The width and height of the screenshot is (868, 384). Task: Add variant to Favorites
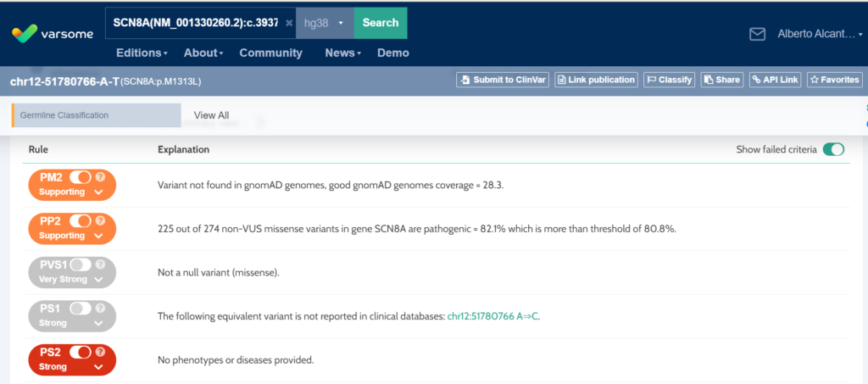(x=835, y=80)
